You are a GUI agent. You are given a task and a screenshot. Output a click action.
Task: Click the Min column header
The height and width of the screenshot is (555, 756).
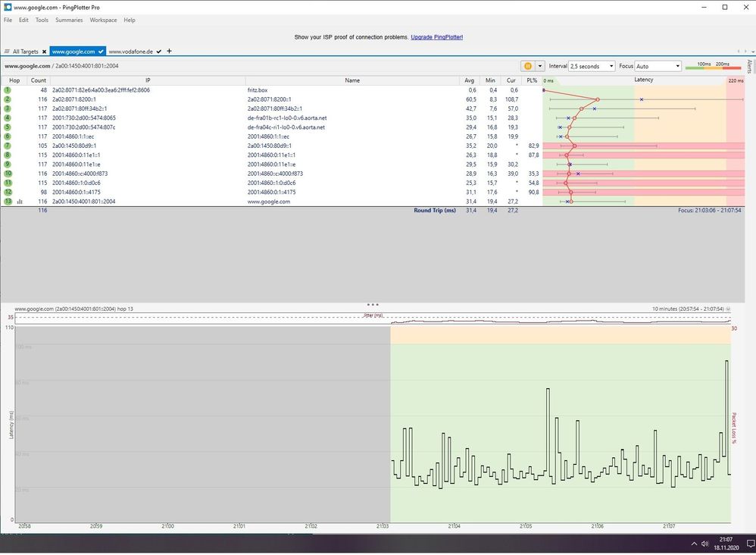coord(490,80)
